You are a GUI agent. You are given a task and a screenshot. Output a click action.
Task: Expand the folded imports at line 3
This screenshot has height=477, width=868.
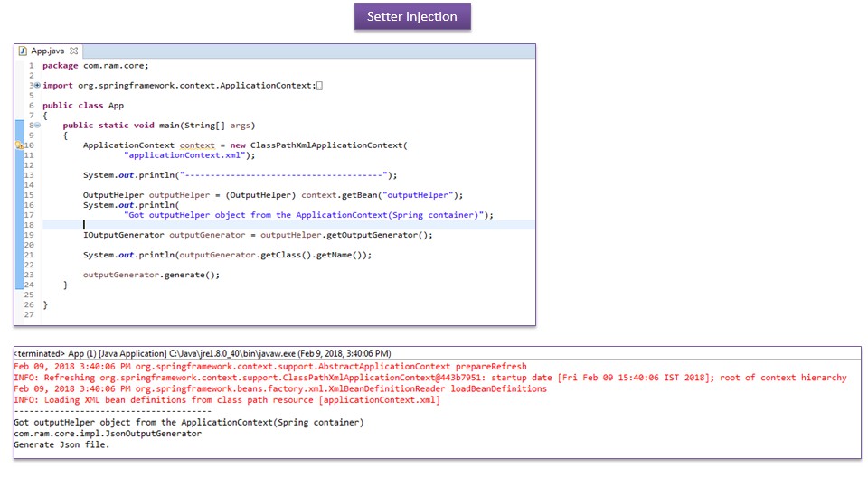(37, 85)
